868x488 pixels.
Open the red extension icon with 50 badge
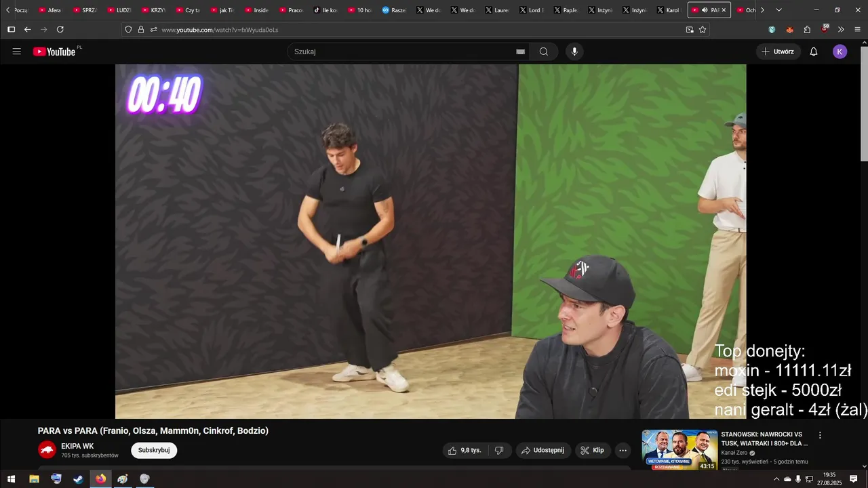click(x=825, y=28)
